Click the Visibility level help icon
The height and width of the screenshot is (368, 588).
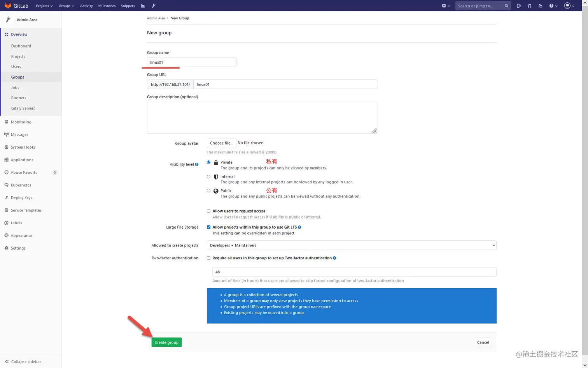(x=197, y=164)
